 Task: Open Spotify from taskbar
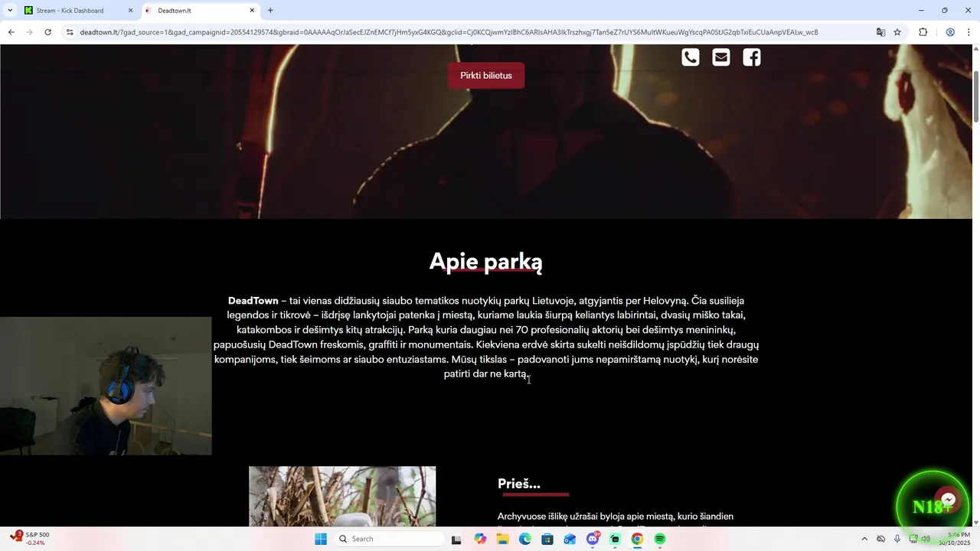[x=660, y=539]
